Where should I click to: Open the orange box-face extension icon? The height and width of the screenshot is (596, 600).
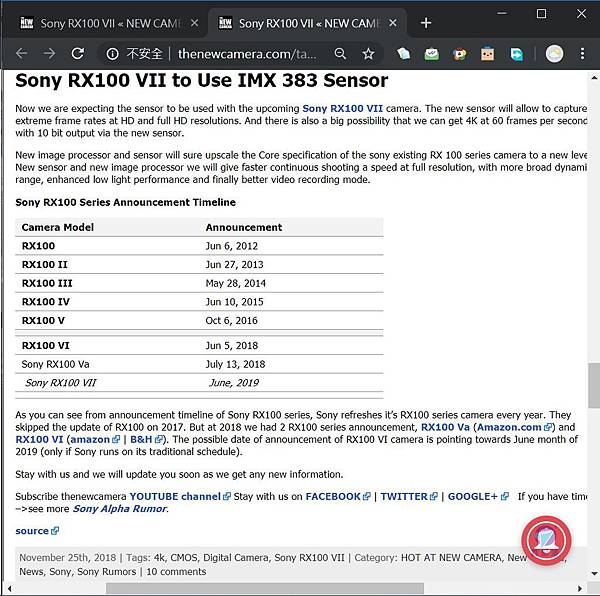point(488,54)
